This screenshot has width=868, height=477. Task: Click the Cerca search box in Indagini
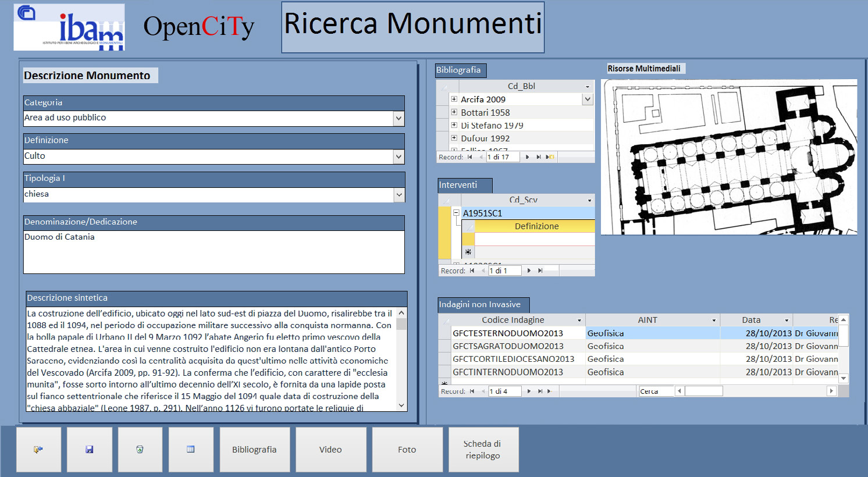click(x=656, y=391)
